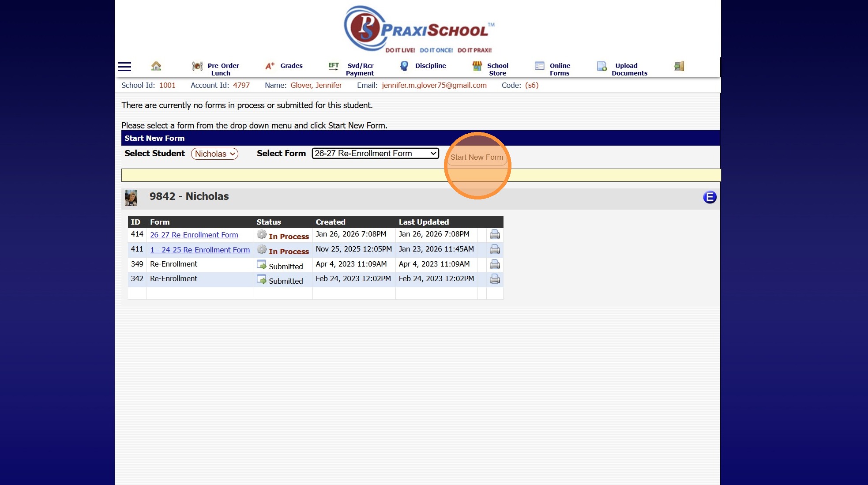Print form 411 with printer icon
868x485 pixels.
495,249
